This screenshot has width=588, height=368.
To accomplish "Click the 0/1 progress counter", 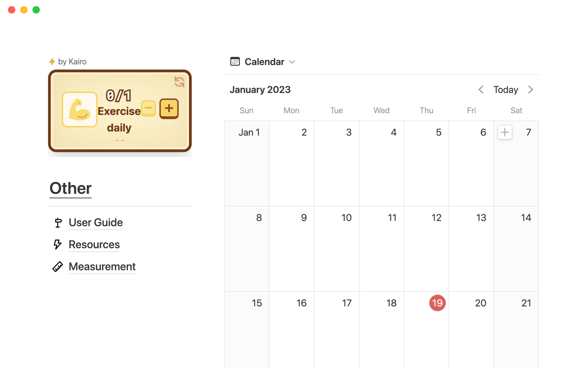I will 119,95.
